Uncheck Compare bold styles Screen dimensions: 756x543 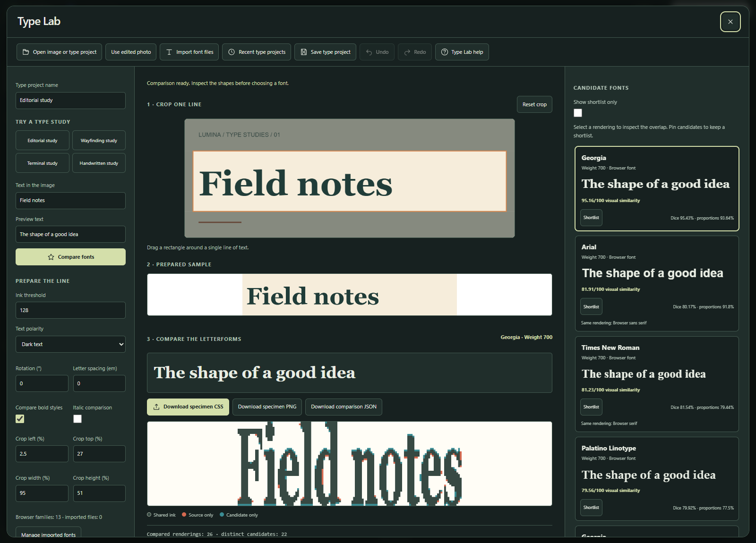tap(20, 419)
